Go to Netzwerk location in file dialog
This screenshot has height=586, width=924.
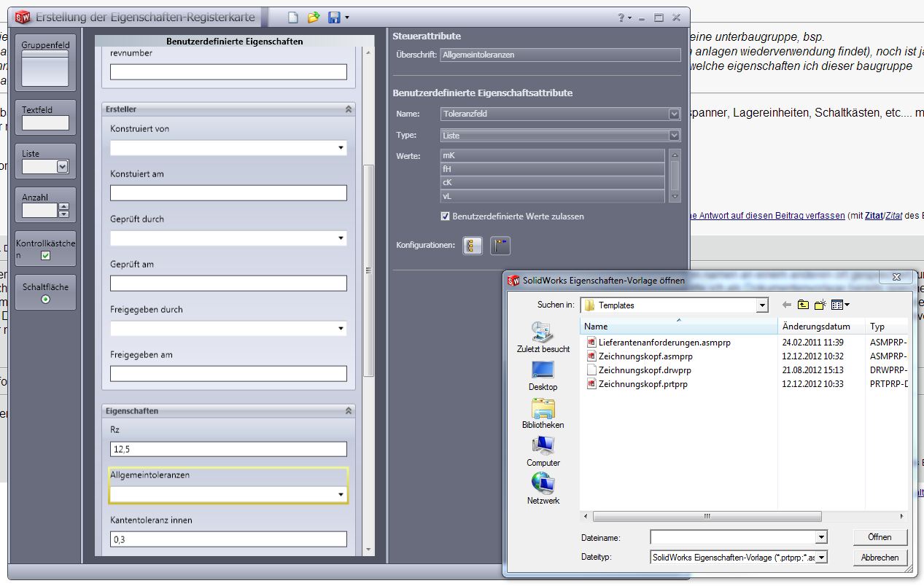click(x=543, y=489)
